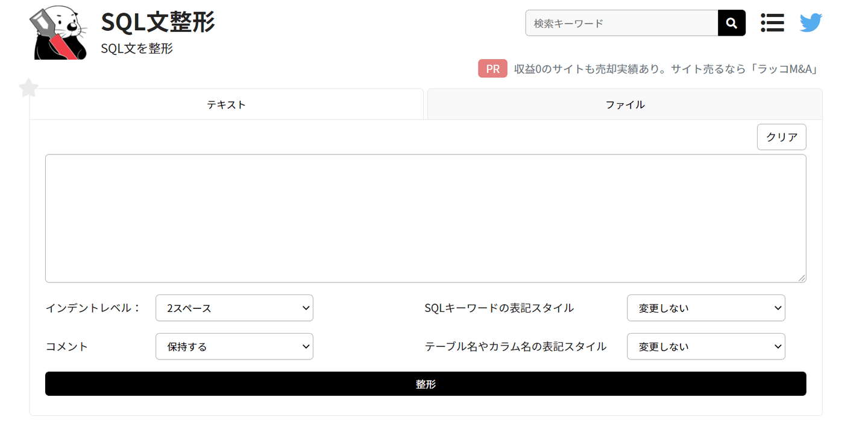
Task: Switch to the ファイル tab
Action: (x=624, y=104)
